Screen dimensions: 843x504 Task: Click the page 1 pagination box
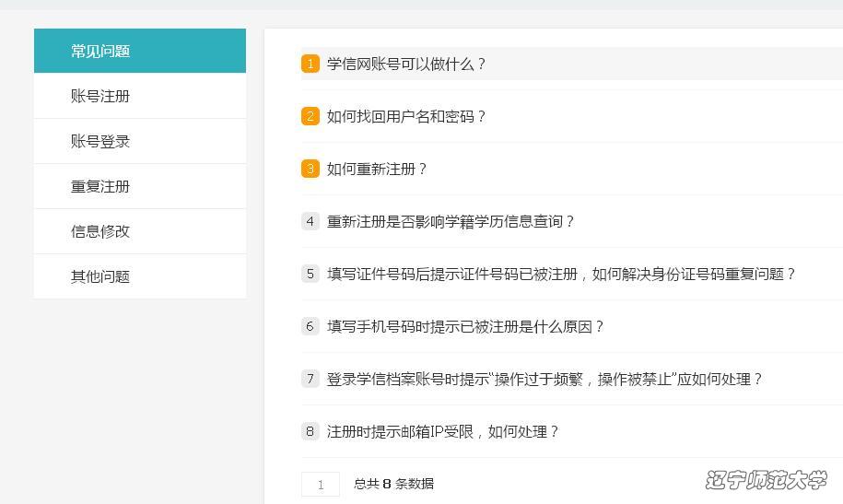(x=321, y=484)
